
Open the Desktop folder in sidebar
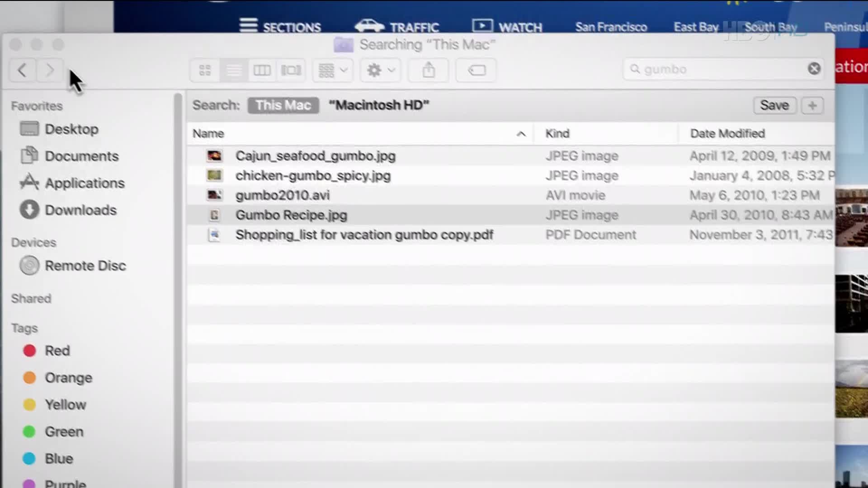71,129
